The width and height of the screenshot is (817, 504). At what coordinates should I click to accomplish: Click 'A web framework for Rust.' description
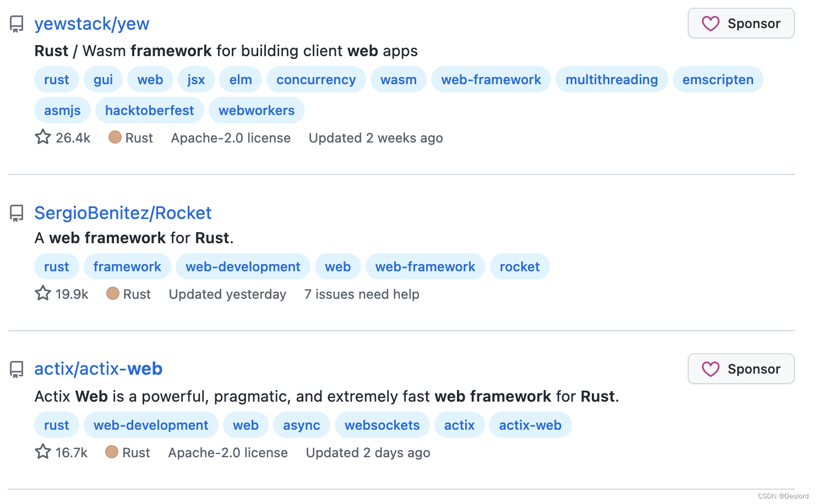point(134,238)
